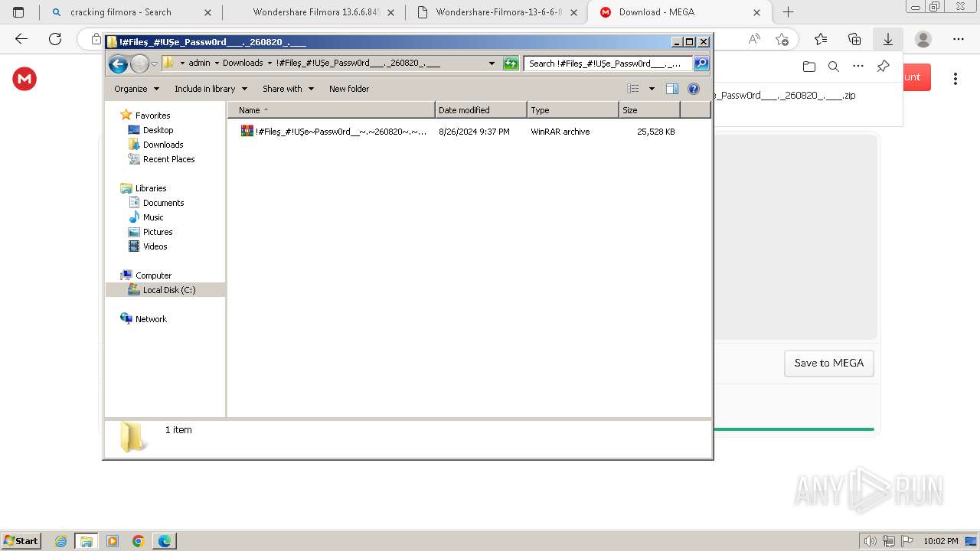Click the browser profile icon

click(x=923, y=39)
